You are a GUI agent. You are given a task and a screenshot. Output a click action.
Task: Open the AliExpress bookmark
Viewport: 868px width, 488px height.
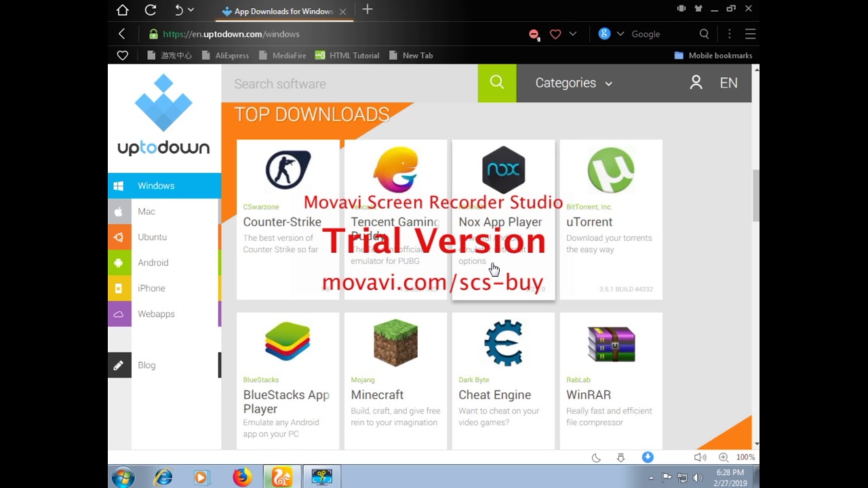click(x=225, y=56)
